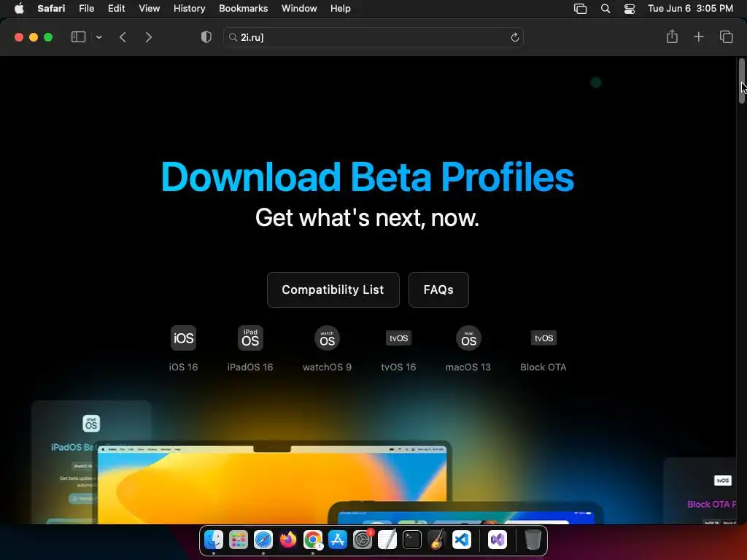Open Finder from the Dock
Screen dimensions: 747x560
[214, 540]
